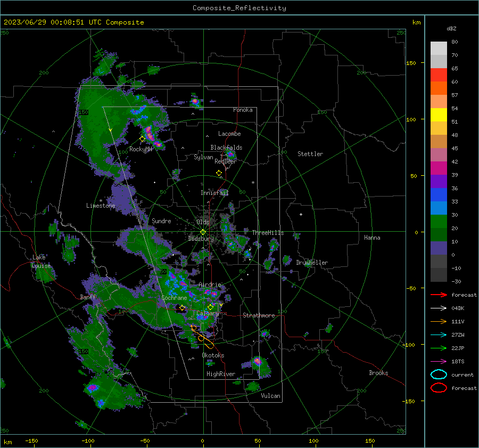This screenshot has height=448, width=479.
Task: Pick the bright yellow 51-54 dBZ swatch
Action: [x=439, y=115]
